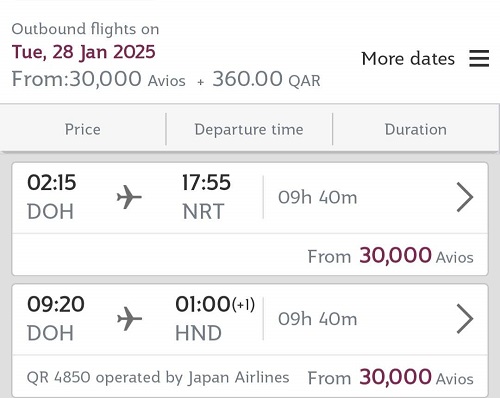Viewport: 500px width, 398px height.
Task: Click the 09h 40m duration of HND flight
Action: [318, 319]
